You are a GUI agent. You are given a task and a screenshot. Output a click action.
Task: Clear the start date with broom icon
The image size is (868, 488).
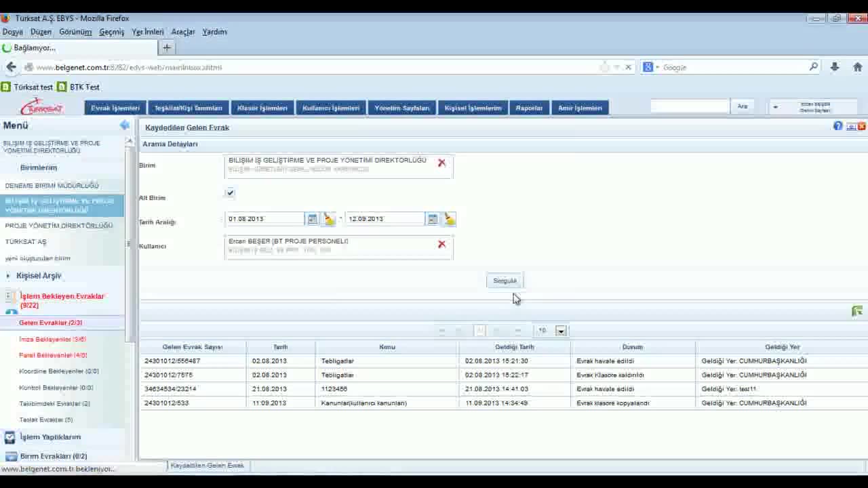[329, 219]
